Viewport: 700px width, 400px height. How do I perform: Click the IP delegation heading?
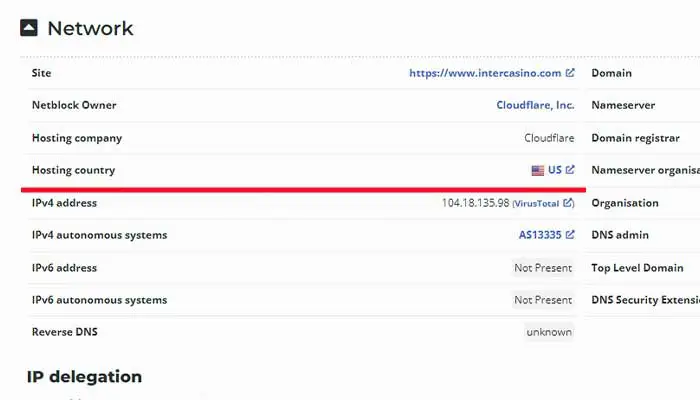click(x=84, y=376)
